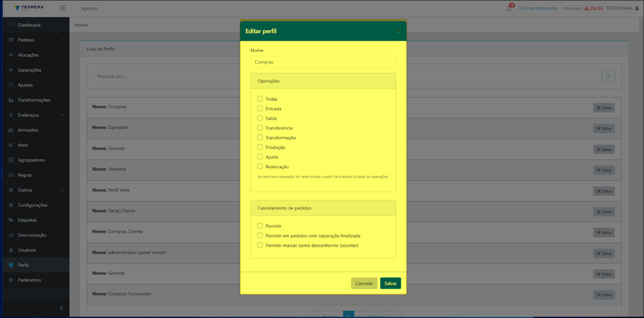Click the Salvar button
Screen dimensions: 644x318
[x=390, y=283]
